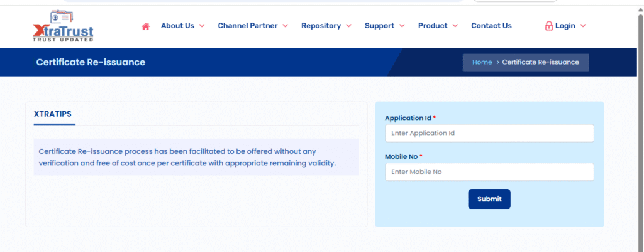Expand the Channel Partner dropdown chevron
Image resolution: width=644 pixels, height=252 pixels.
(x=285, y=26)
